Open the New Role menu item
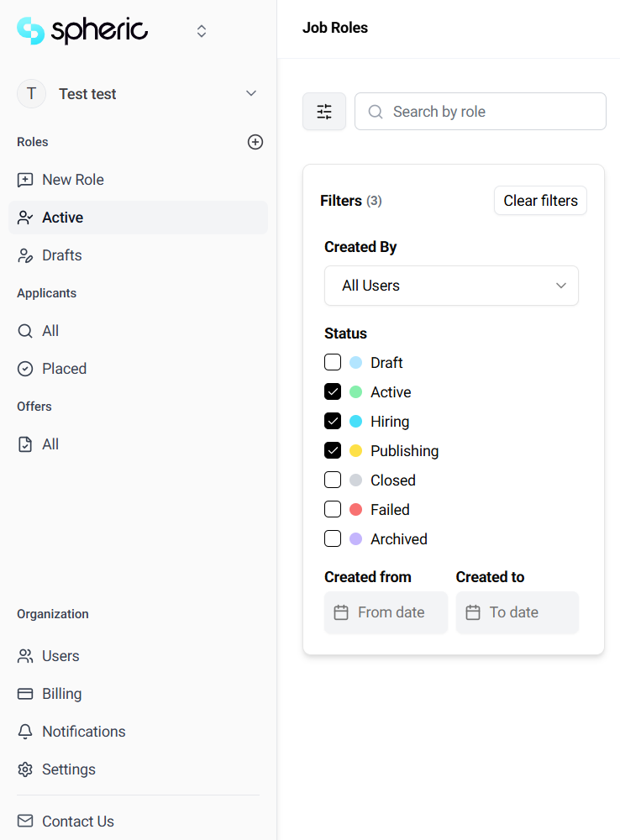The width and height of the screenshot is (620, 840). click(72, 180)
